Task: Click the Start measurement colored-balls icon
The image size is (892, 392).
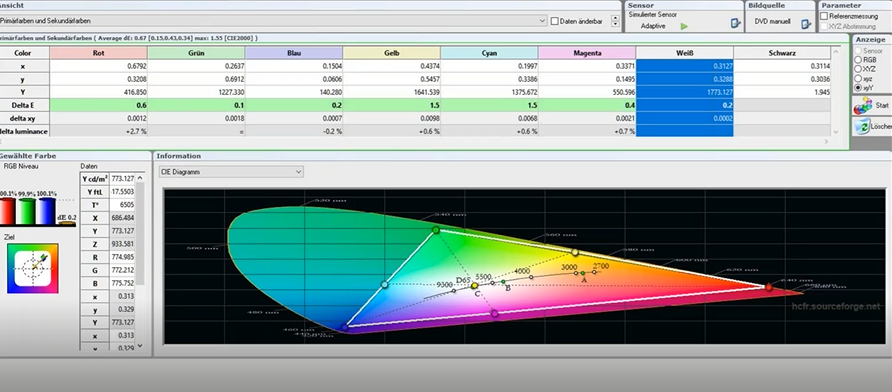Action: [x=863, y=105]
